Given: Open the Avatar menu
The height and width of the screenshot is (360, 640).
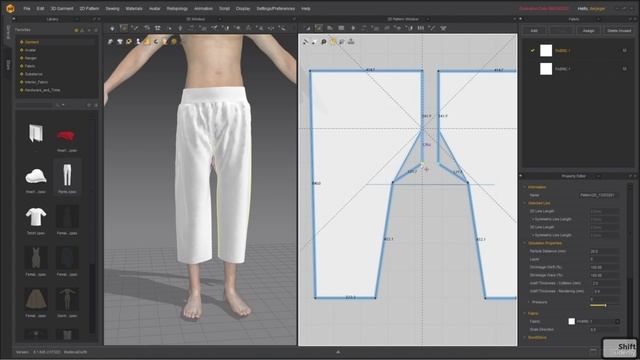Looking at the screenshot, I should [x=155, y=9].
